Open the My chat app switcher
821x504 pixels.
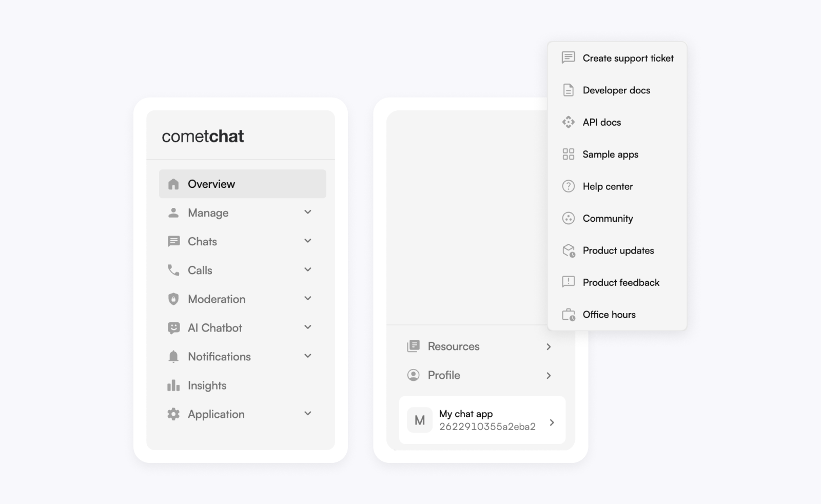tap(482, 420)
